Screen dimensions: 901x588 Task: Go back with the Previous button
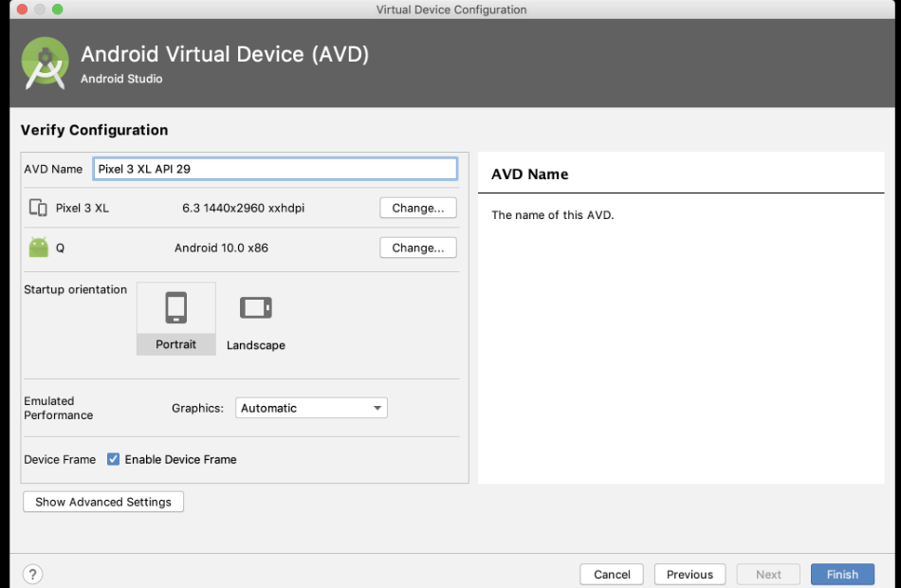pos(690,574)
